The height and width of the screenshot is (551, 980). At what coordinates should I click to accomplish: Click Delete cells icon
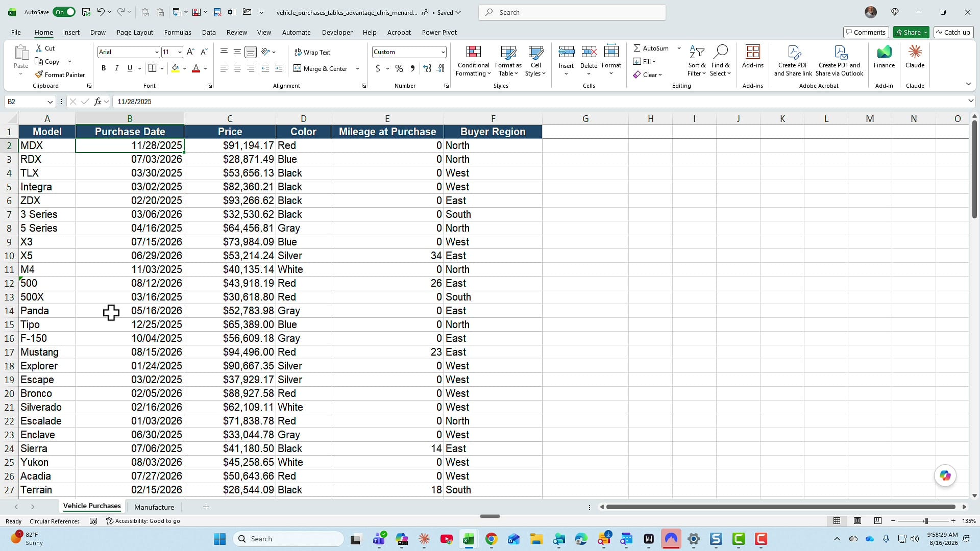tap(589, 52)
